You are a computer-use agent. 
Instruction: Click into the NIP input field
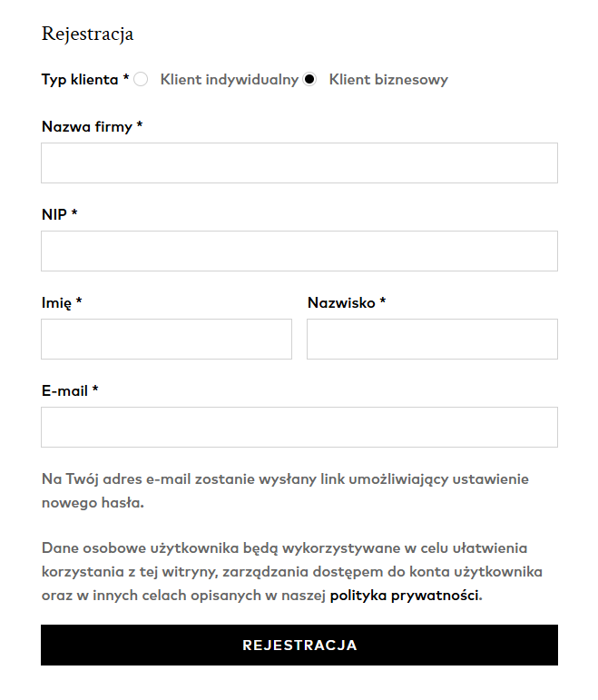(299, 251)
